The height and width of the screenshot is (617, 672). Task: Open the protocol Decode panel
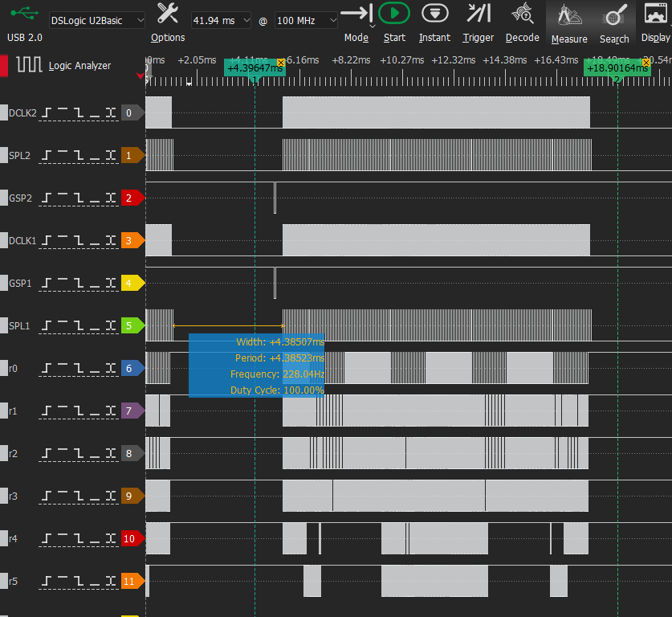tap(522, 22)
